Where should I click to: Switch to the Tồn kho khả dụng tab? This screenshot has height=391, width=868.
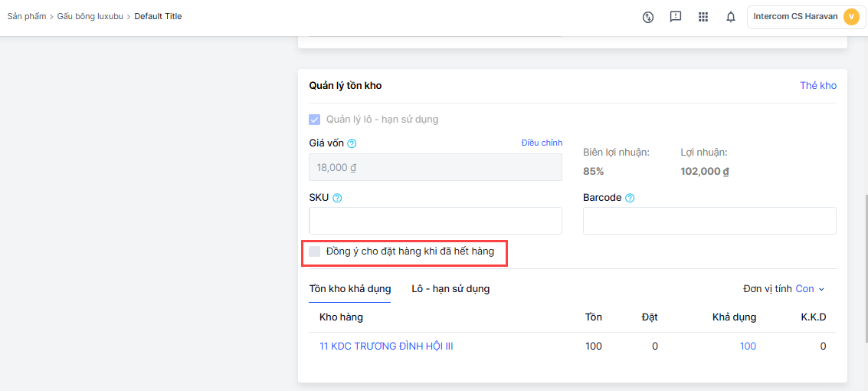(x=350, y=288)
